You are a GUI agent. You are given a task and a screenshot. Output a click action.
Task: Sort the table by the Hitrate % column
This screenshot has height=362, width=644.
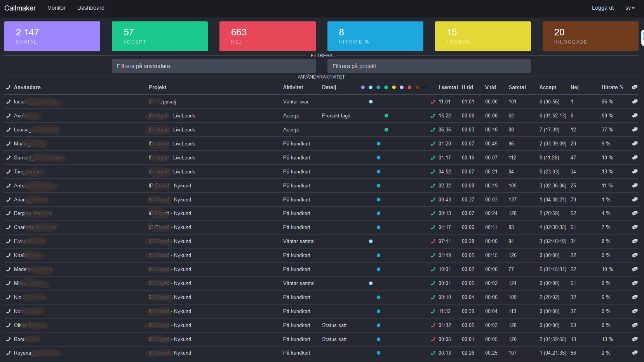(612, 87)
